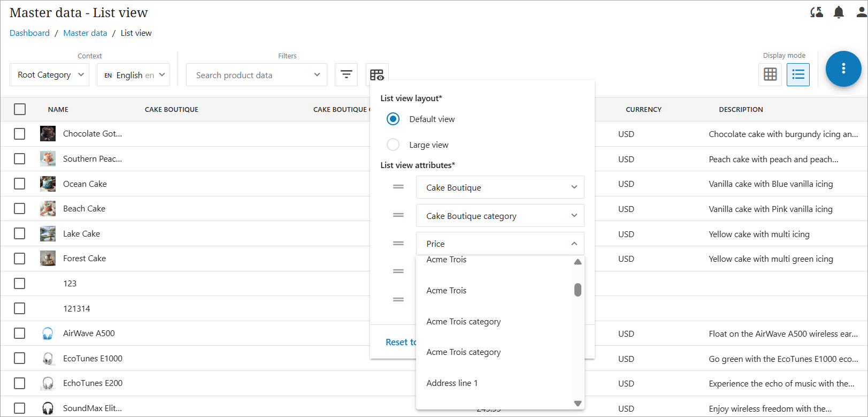Click the dropdown list scrollbar thumb
Image resolution: width=868 pixels, height=417 pixels.
point(578,290)
